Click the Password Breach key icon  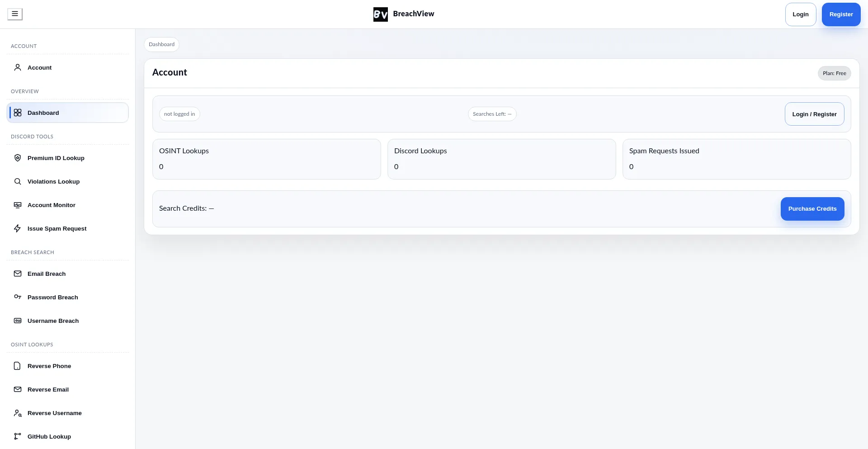pos(18,297)
